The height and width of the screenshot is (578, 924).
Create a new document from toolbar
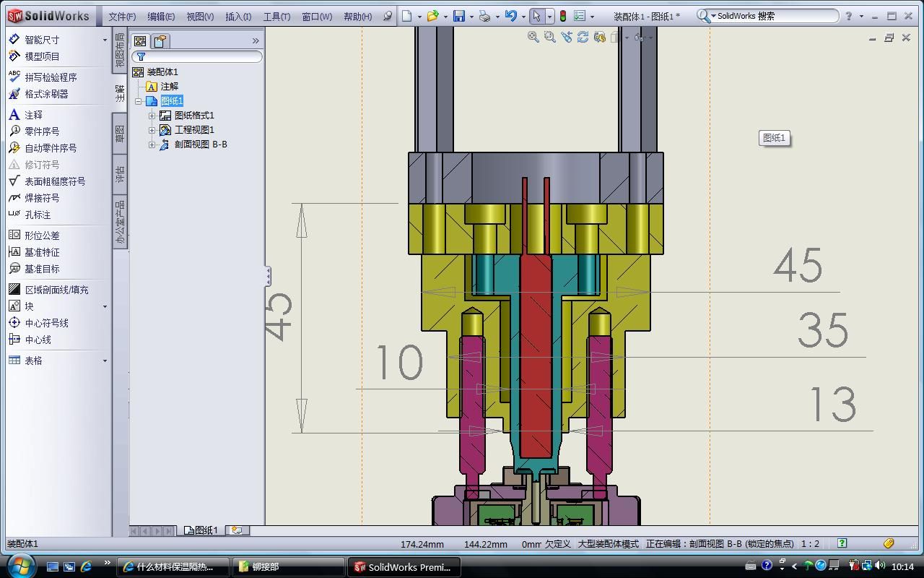coord(407,16)
